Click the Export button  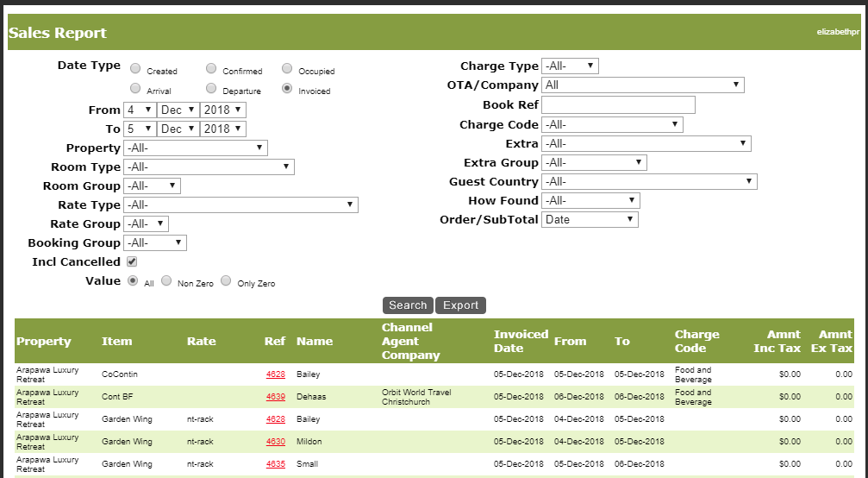click(461, 305)
